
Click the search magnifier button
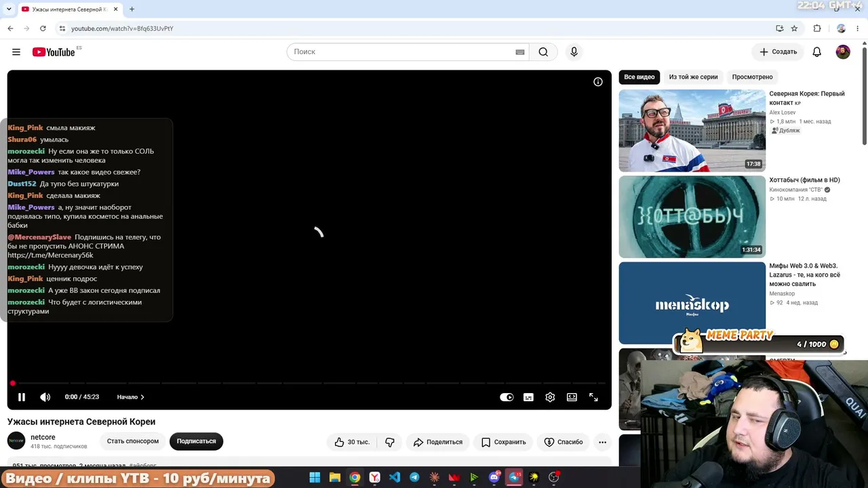543,52
